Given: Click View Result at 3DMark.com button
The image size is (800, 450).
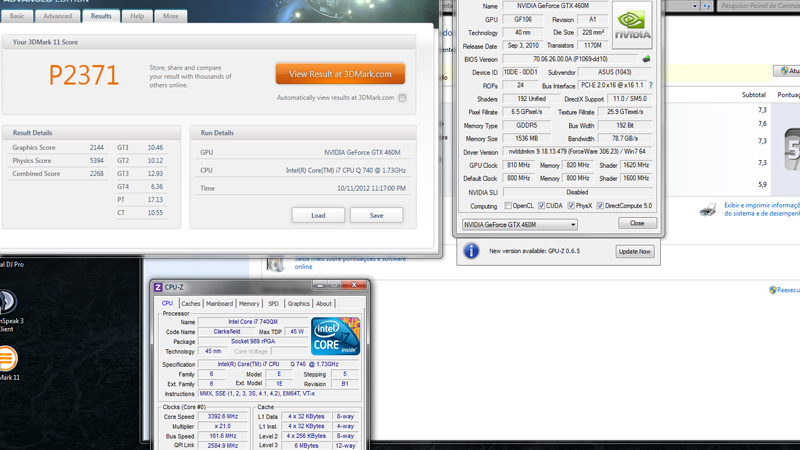Looking at the screenshot, I should 340,74.
